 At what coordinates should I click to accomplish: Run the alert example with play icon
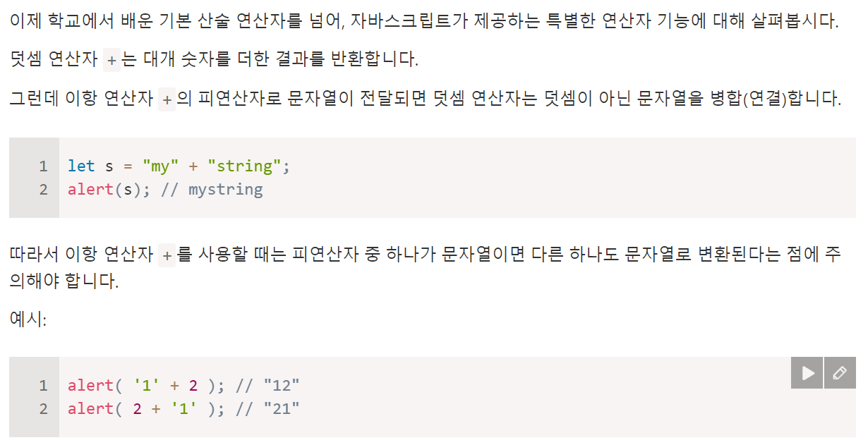click(x=807, y=373)
